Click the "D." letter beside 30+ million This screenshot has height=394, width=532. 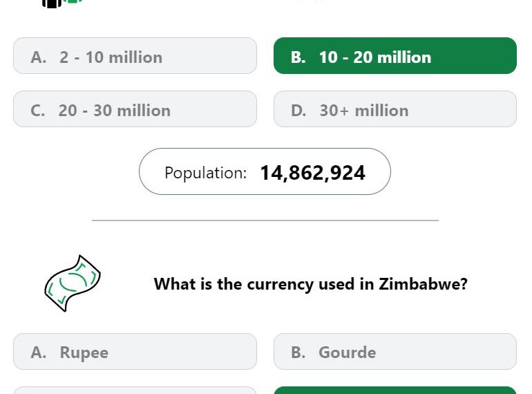[x=298, y=111]
